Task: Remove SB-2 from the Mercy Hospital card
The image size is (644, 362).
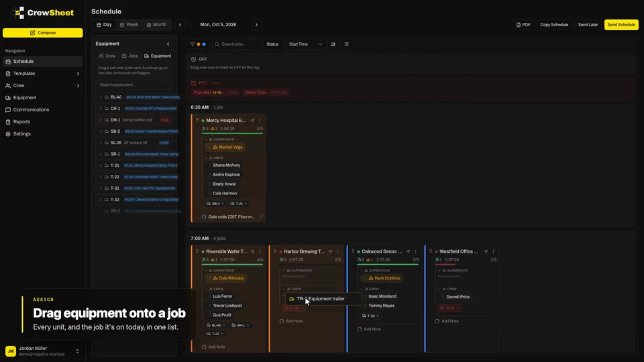Action: click(x=223, y=204)
